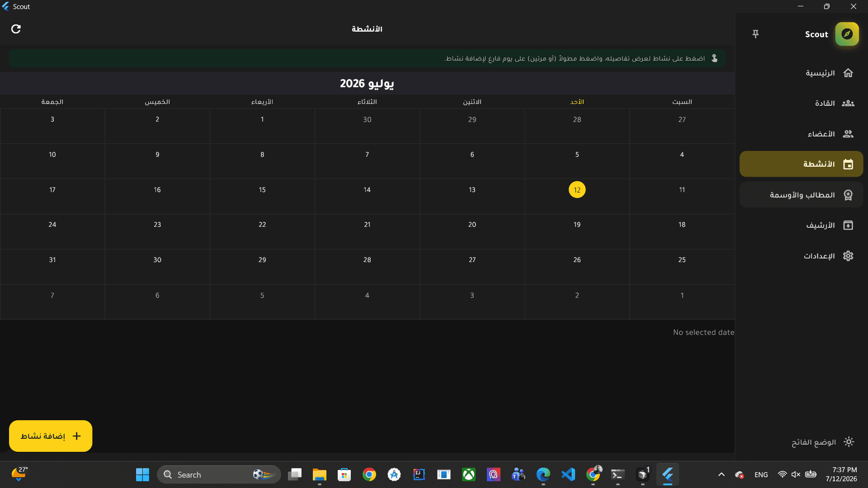Open the weather widget showing 27°
The height and width of the screenshot is (488, 868).
tap(19, 474)
